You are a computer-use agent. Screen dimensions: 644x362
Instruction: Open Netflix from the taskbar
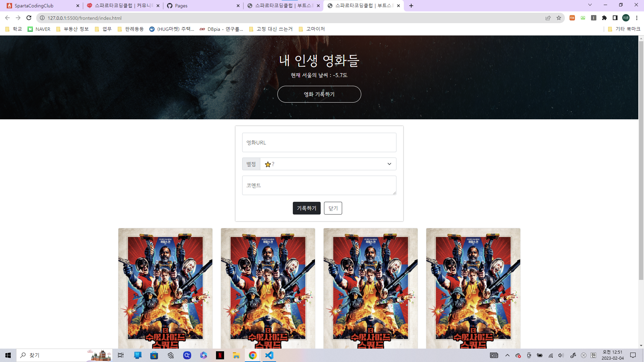[220, 355]
